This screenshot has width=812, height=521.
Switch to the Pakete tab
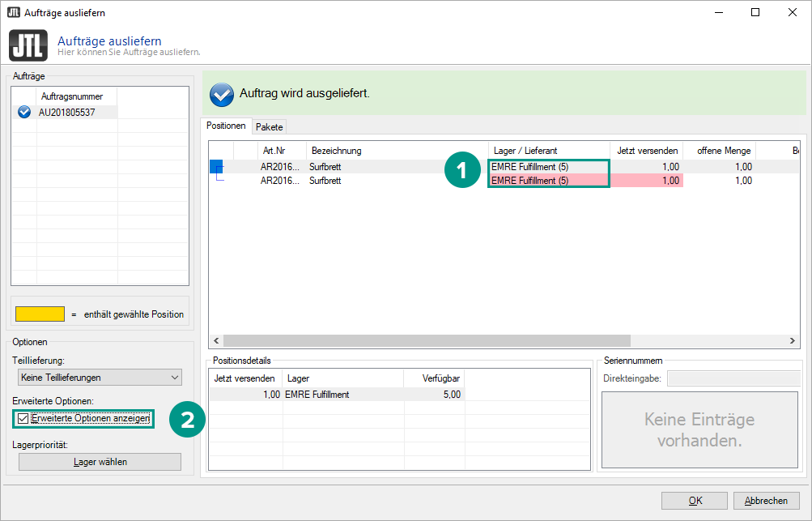point(269,126)
